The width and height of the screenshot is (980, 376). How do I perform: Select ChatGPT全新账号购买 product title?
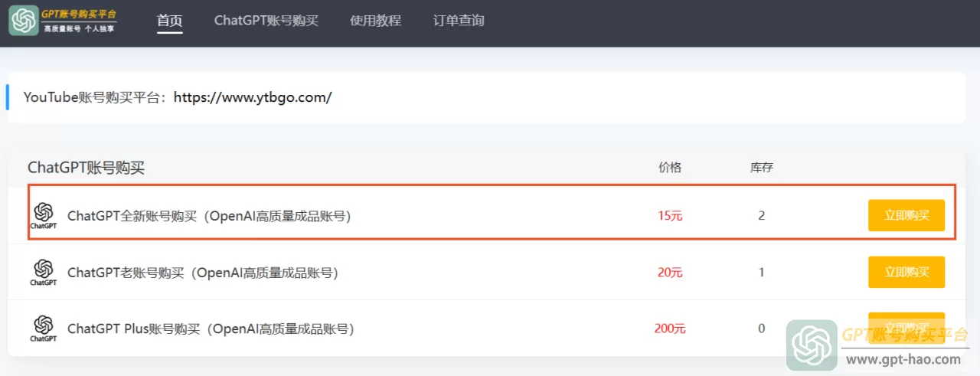(209, 216)
